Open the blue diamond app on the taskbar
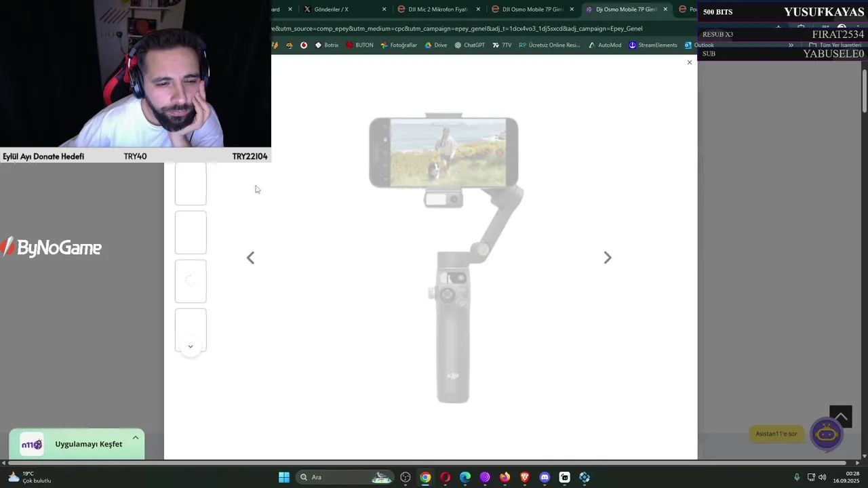The image size is (868, 488). point(585,477)
